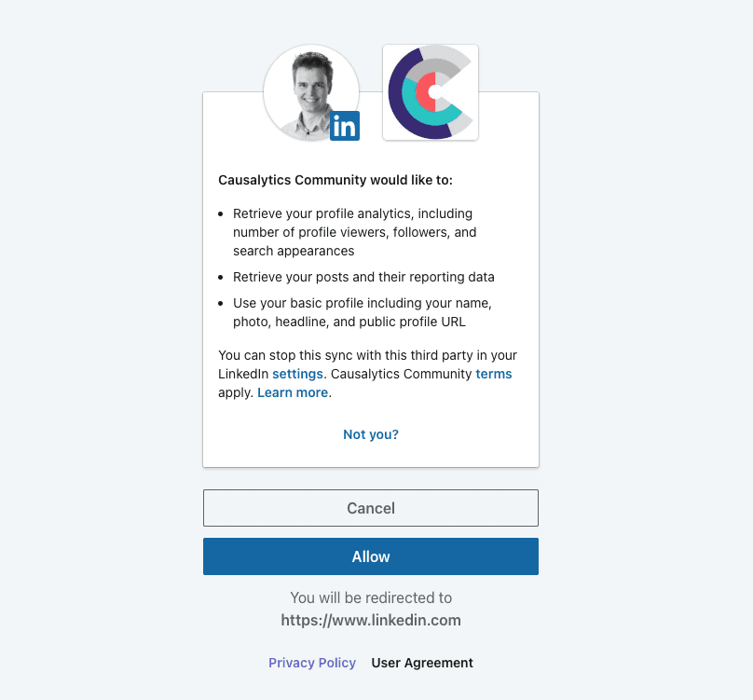Click the https://www.linkedin.com redirect URL
This screenshot has width=753, height=700.
pos(371,620)
